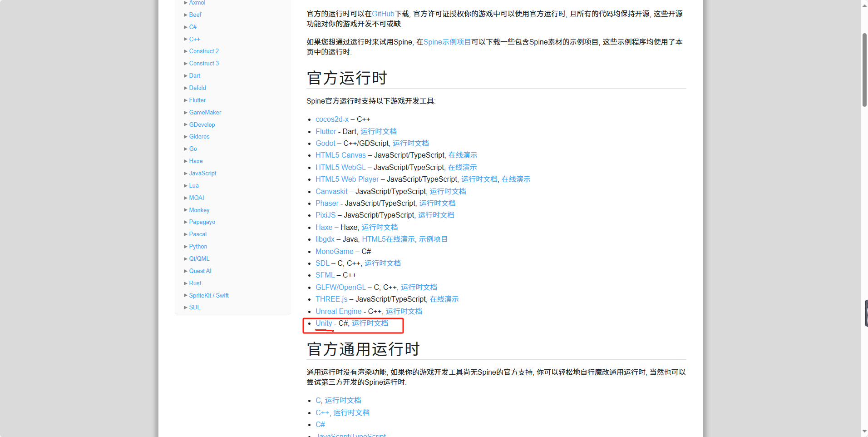This screenshot has width=868, height=437.
Task: Open the Unreal Engine runtime link
Action: pos(338,311)
